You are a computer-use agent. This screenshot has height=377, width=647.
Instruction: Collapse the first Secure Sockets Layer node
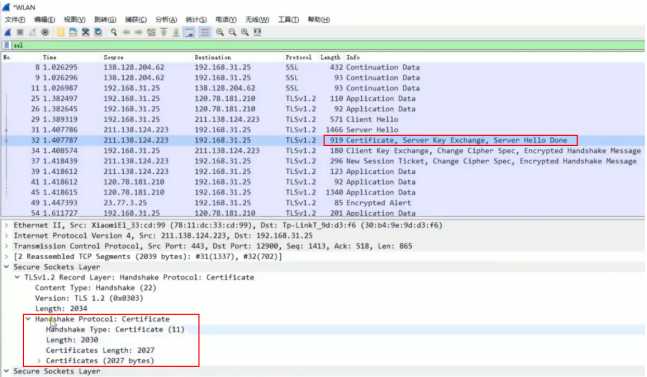(7, 267)
